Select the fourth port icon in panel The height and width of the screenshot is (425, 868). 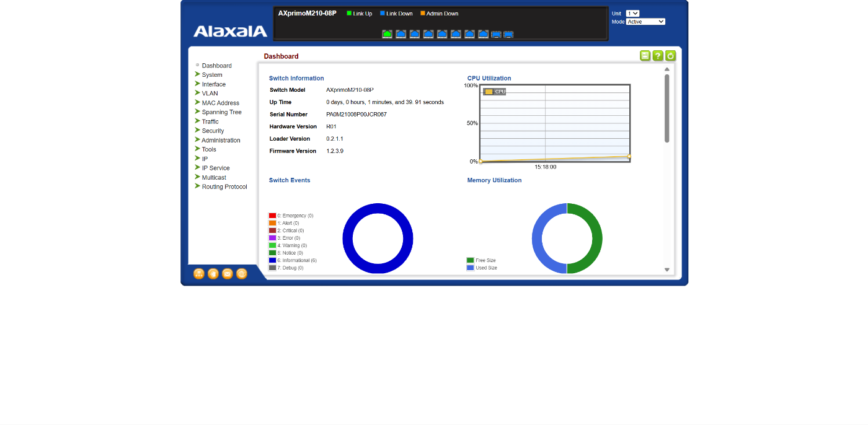pyautogui.click(x=428, y=34)
